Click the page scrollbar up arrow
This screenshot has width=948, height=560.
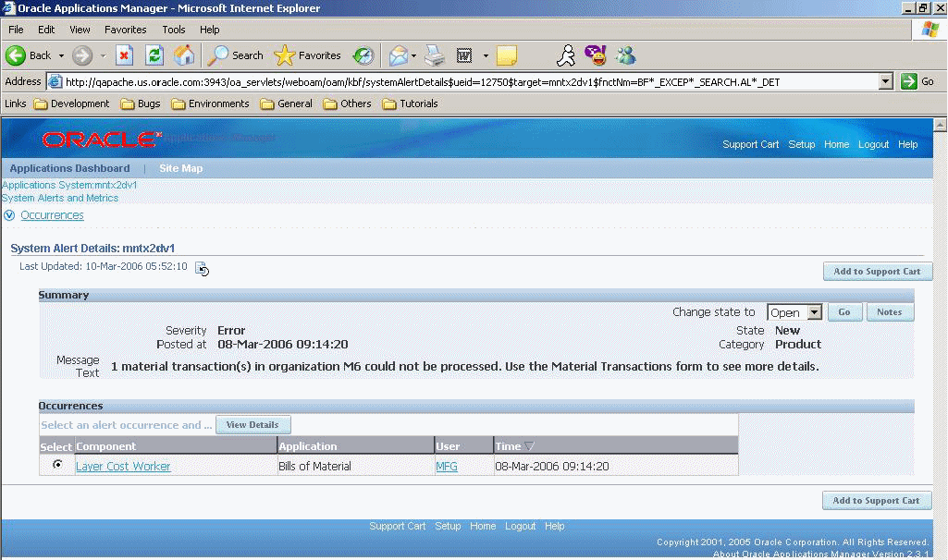point(941,125)
